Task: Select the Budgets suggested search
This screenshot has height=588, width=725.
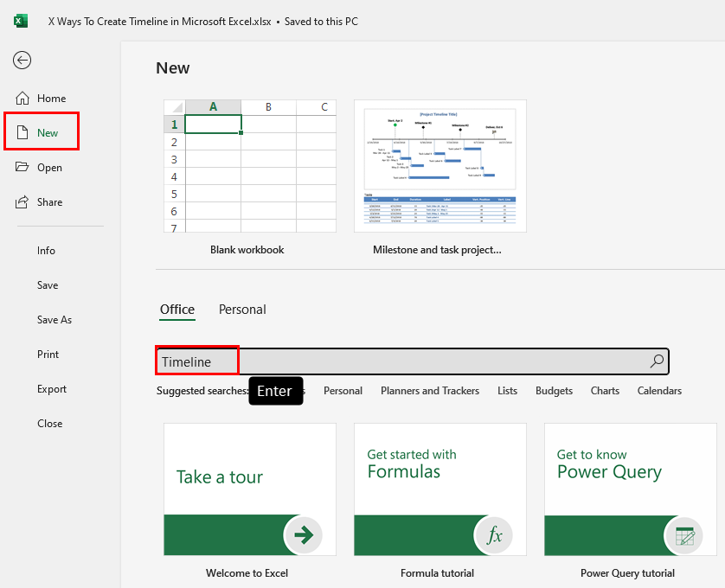Action: (x=554, y=391)
